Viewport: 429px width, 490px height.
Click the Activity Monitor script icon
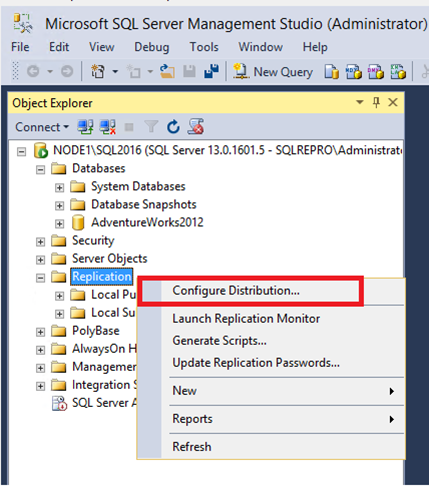point(196,127)
